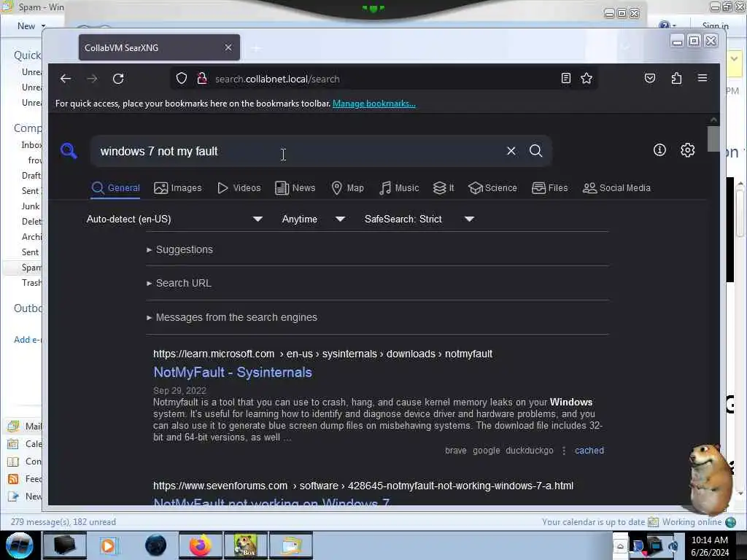
Task: Switch to the News search tab
Action: (295, 188)
